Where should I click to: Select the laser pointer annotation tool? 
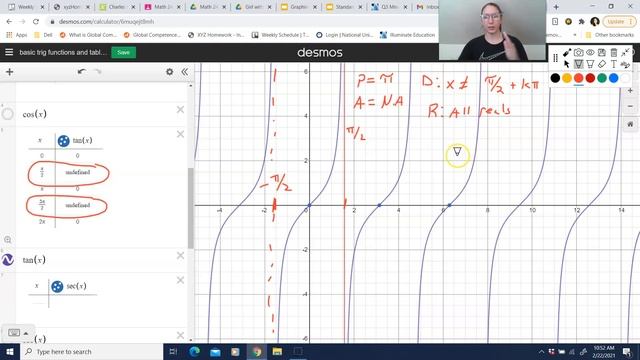(x=567, y=53)
